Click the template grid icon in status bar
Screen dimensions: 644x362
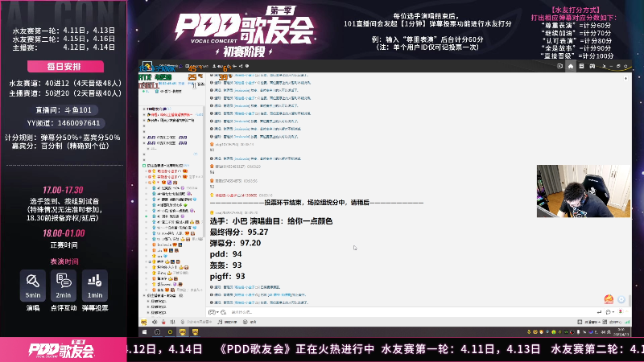pos(605,323)
